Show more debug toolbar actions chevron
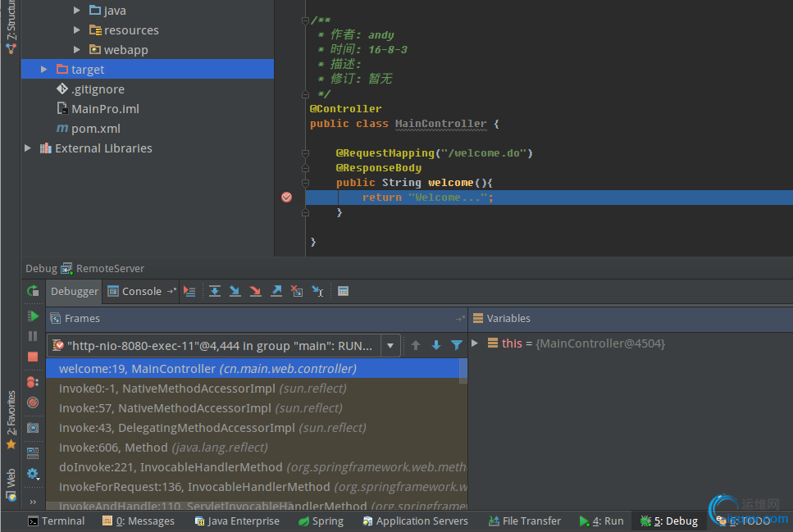The width and height of the screenshot is (793, 532). (33, 502)
